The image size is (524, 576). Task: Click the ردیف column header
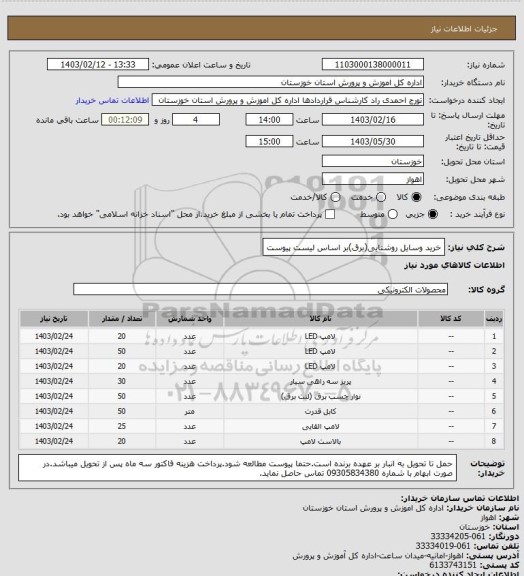(494, 319)
